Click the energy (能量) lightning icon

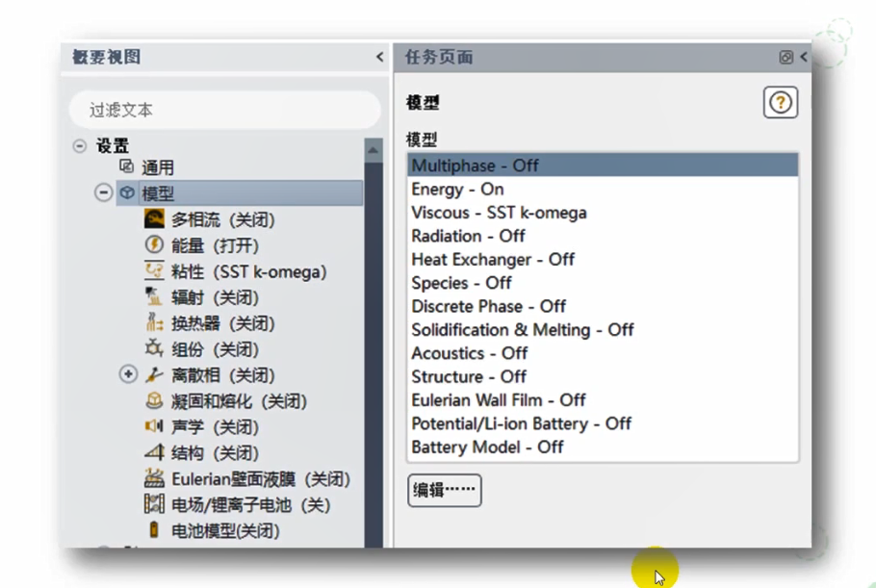[x=154, y=245]
